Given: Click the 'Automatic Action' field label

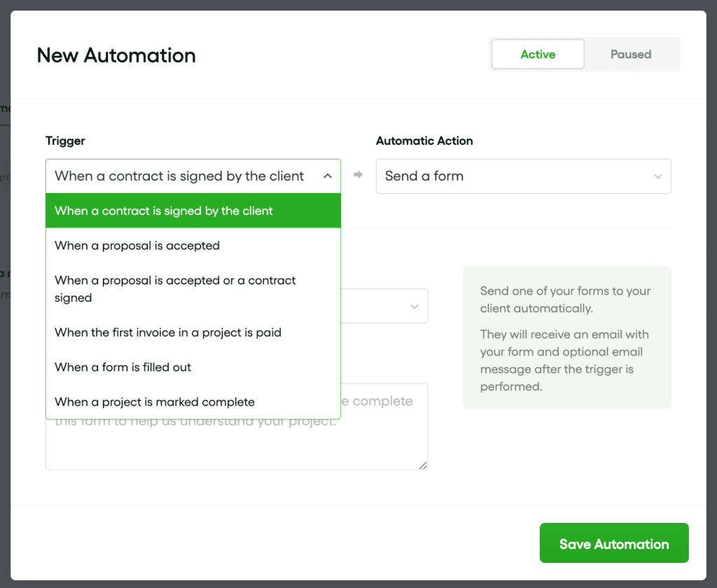Looking at the screenshot, I should (424, 141).
